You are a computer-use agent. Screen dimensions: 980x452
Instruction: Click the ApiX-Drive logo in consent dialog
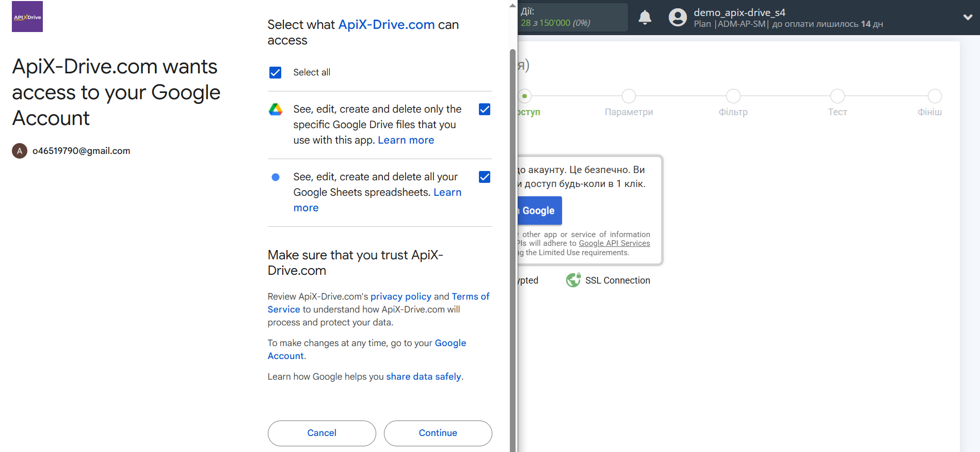click(x=27, y=17)
